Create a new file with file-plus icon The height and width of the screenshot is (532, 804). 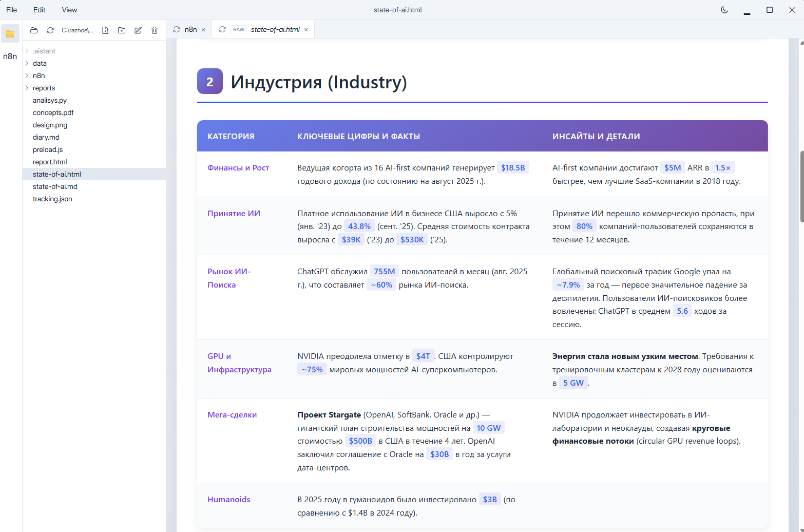coord(105,30)
